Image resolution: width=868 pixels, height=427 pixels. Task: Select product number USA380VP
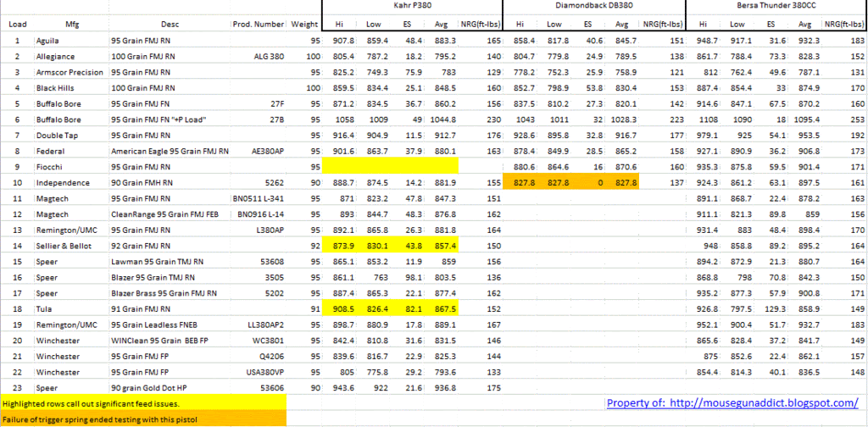click(267, 372)
